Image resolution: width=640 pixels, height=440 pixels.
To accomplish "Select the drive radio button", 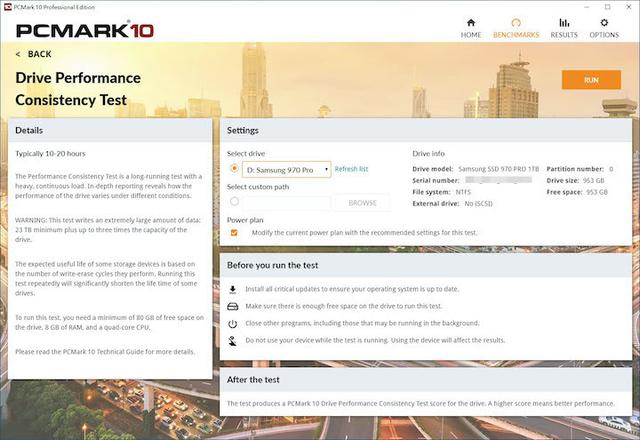I will (234, 168).
